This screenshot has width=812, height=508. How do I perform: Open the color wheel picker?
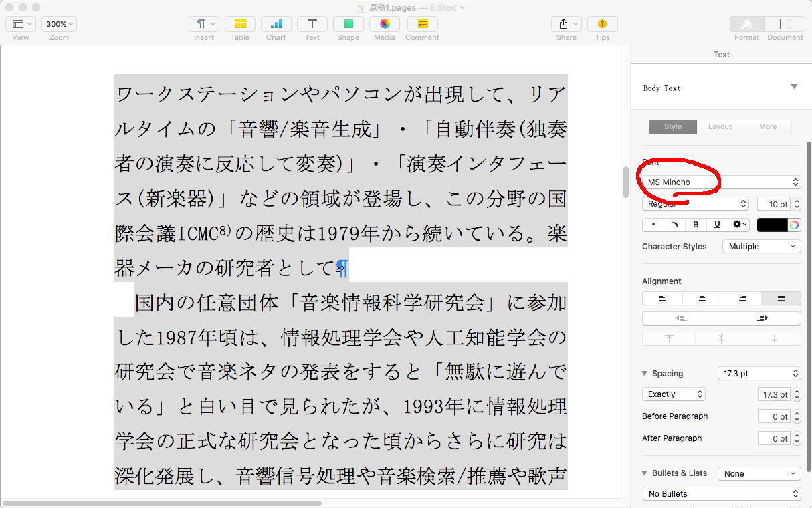794,225
